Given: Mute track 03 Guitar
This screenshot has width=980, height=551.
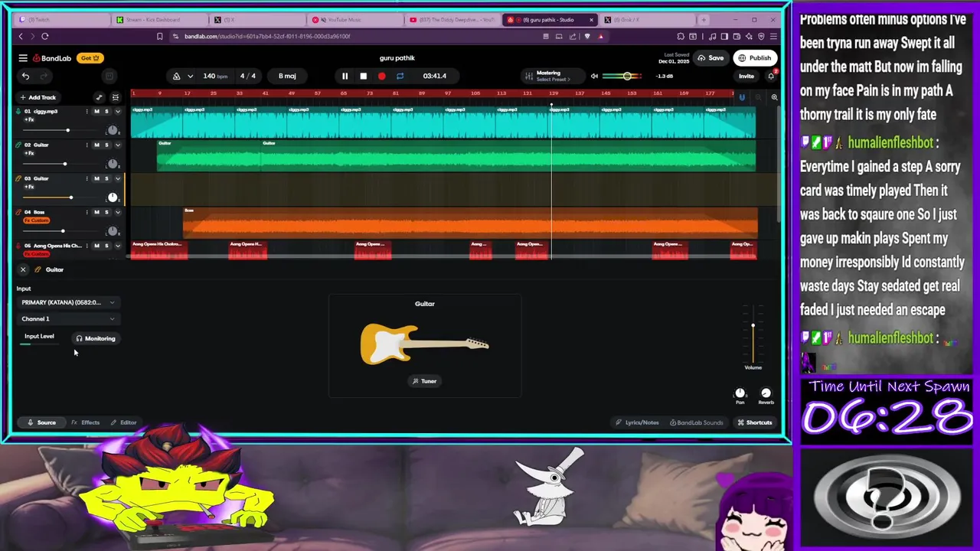Looking at the screenshot, I should pos(96,178).
